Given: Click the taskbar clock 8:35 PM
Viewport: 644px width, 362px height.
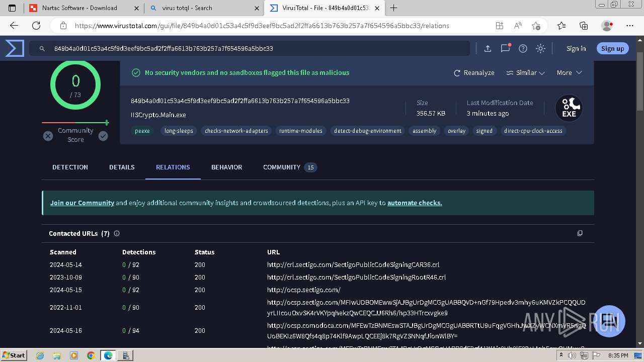Looking at the screenshot, I should click(618, 355).
